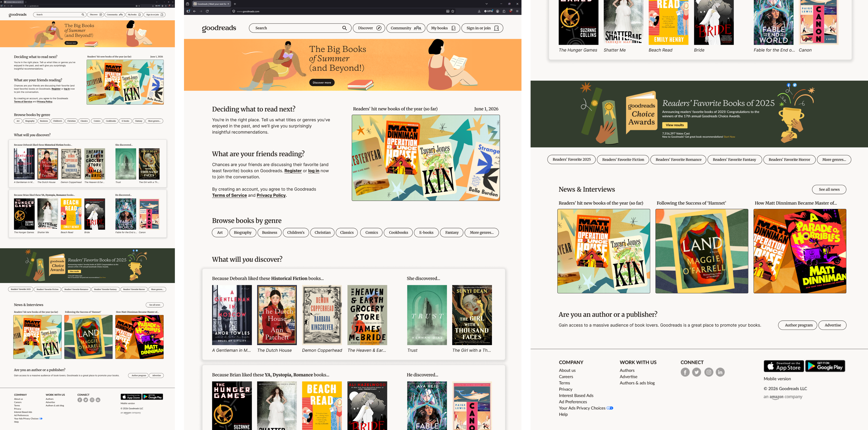Expand the tab list chevron in the center browser
The height and width of the screenshot is (430, 868).
pos(487,4)
